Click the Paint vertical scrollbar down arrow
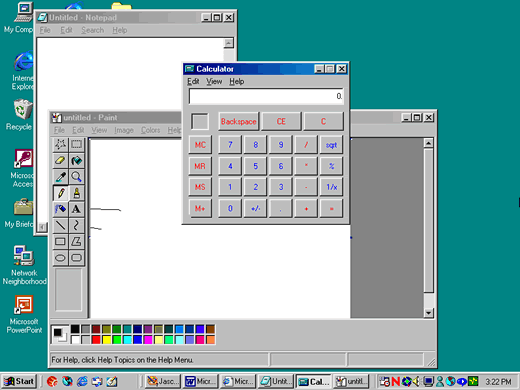The height and width of the screenshot is (390, 520). pyautogui.click(x=429, y=313)
